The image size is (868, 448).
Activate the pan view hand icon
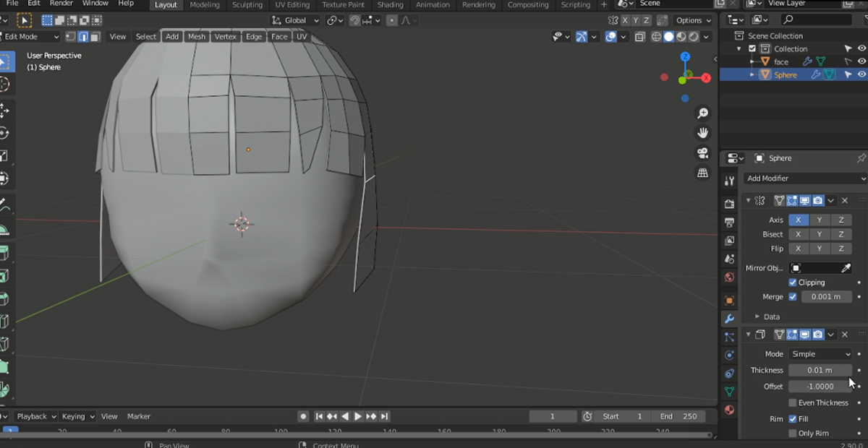point(702,133)
